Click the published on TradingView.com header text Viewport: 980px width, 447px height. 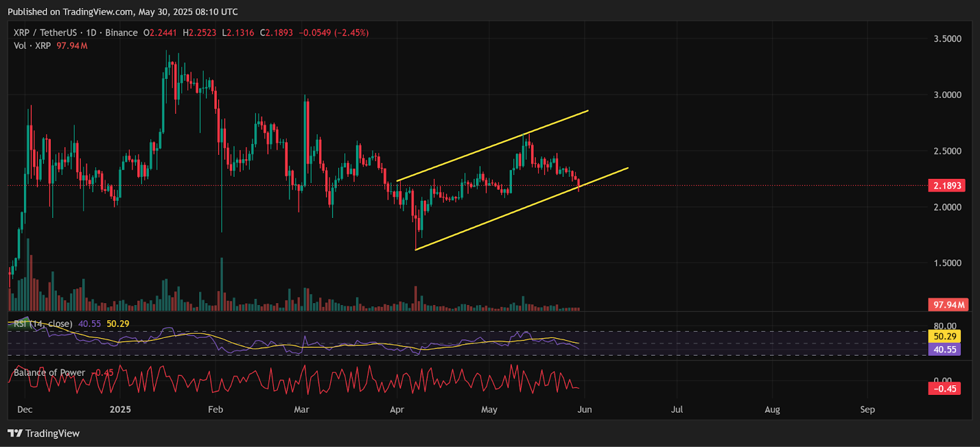tap(123, 12)
